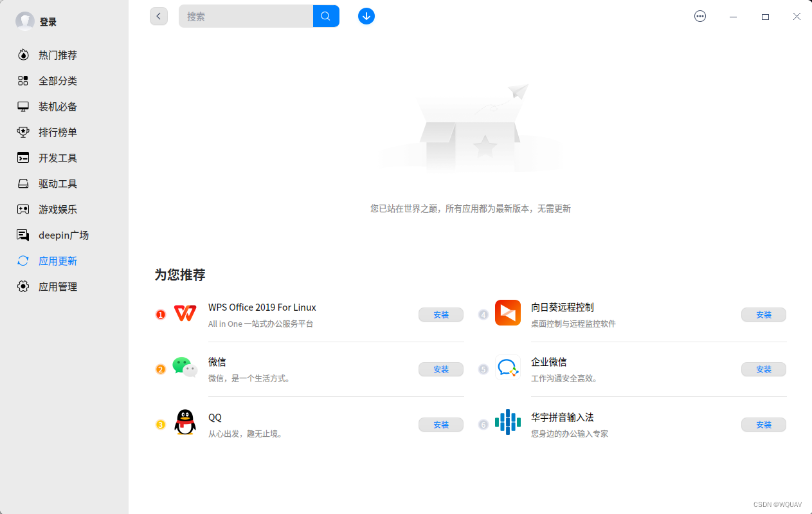Open the QQ app title

click(x=215, y=418)
